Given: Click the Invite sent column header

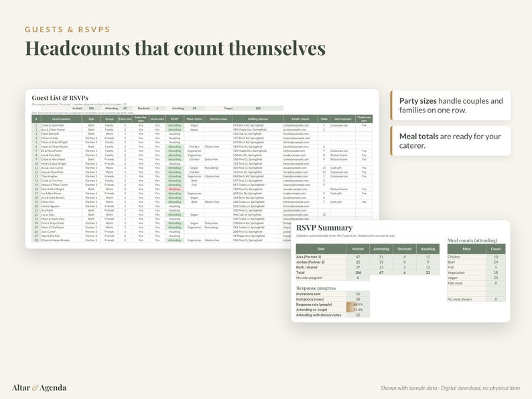Looking at the screenshot, I should click(157, 119).
